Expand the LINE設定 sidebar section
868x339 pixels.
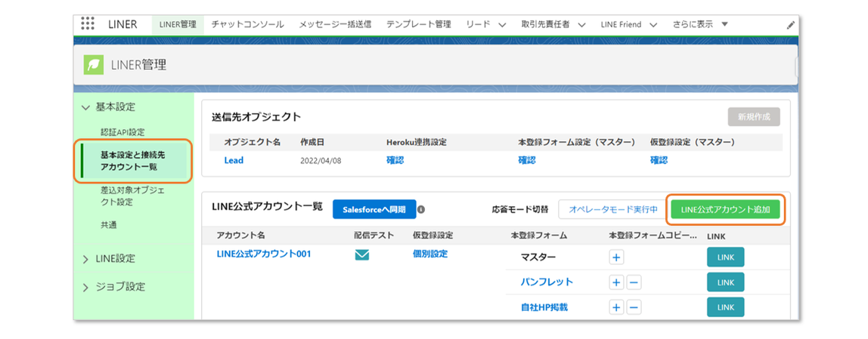point(85,260)
